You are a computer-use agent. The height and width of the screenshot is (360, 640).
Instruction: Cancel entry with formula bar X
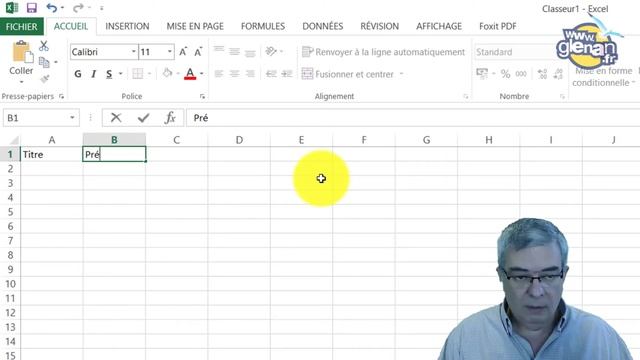pyautogui.click(x=116, y=118)
